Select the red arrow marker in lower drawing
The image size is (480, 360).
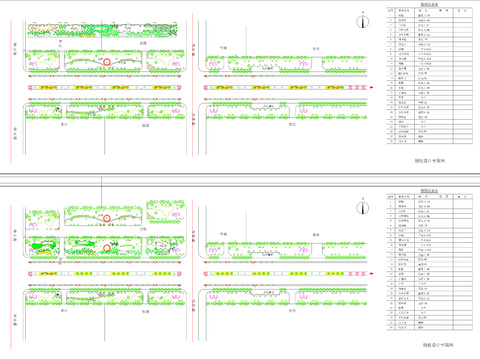372,274
